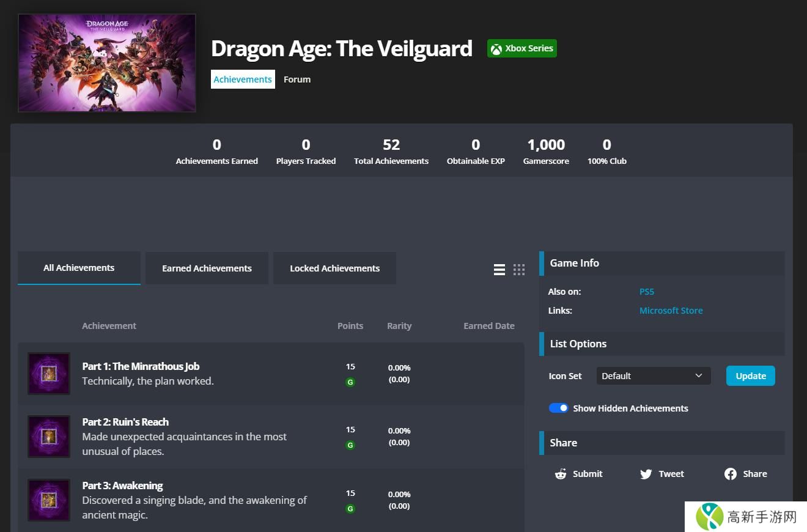
Task: Select the All Achievements tab
Action: pyautogui.click(x=79, y=268)
